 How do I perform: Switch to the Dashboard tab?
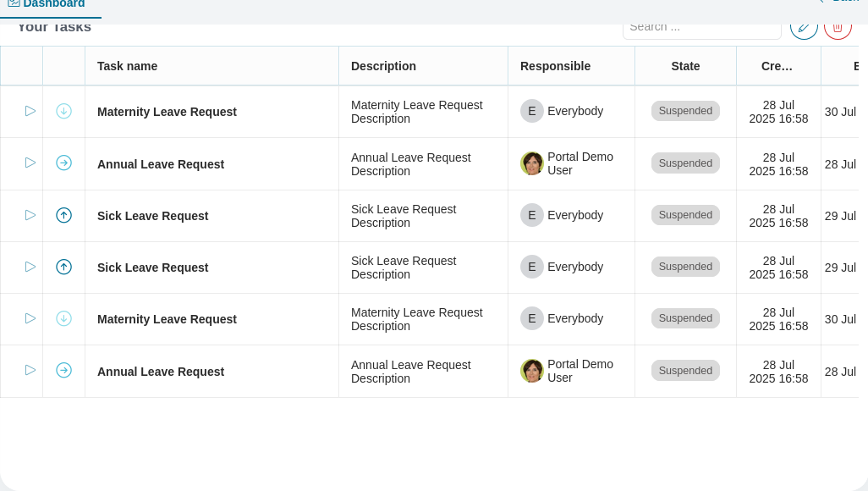pos(51,4)
